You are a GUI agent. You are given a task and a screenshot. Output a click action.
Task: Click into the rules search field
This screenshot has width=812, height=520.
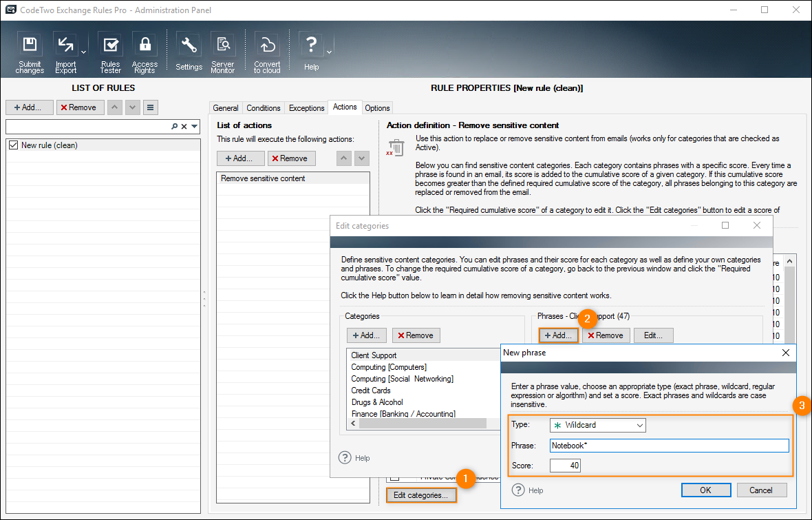point(88,127)
